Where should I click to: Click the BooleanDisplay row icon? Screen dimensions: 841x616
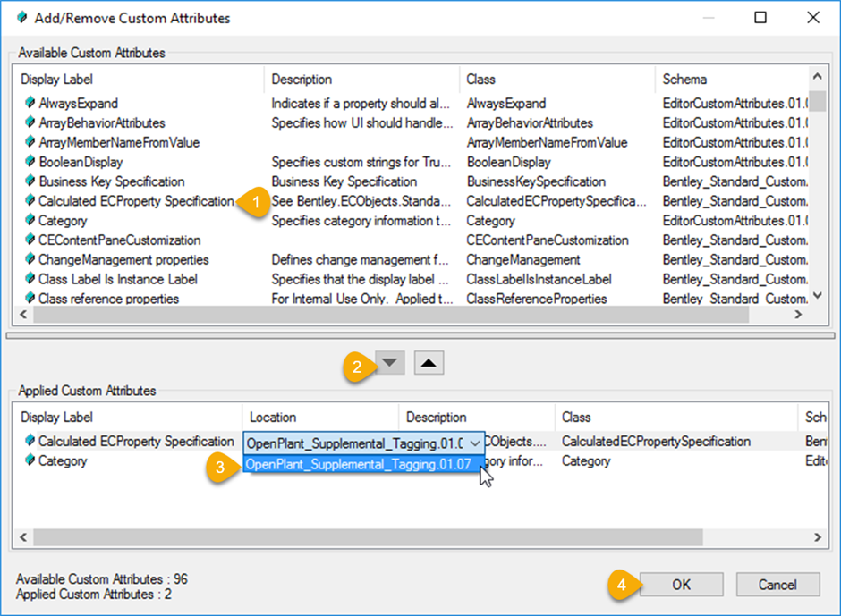tap(29, 162)
